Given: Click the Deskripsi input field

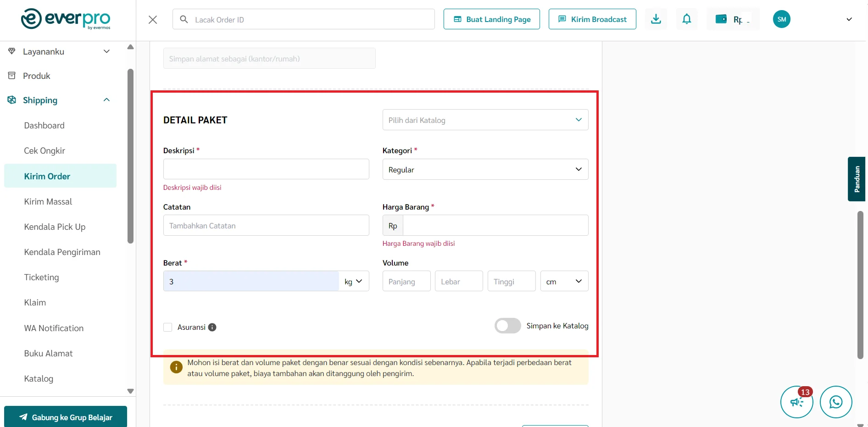Looking at the screenshot, I should click(x=266, y=169).
